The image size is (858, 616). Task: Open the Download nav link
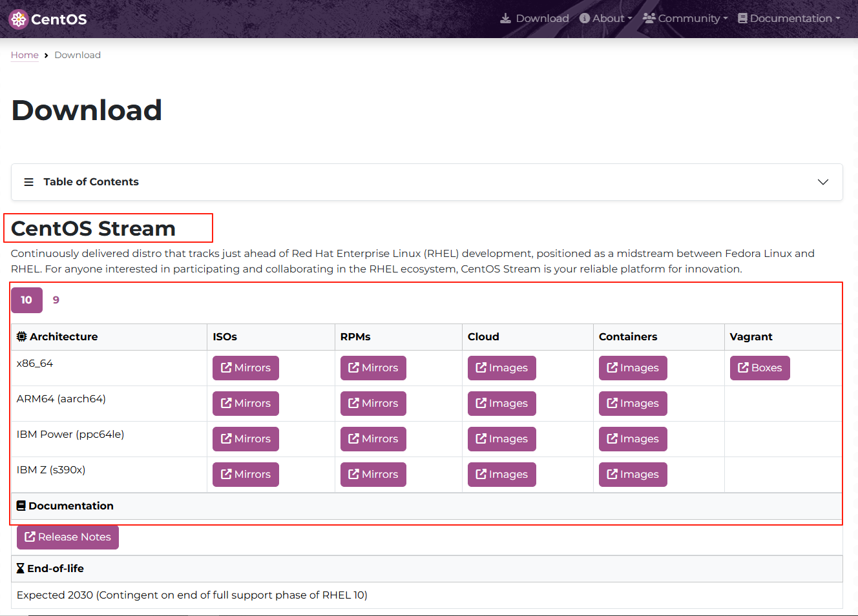pos(534,18)
